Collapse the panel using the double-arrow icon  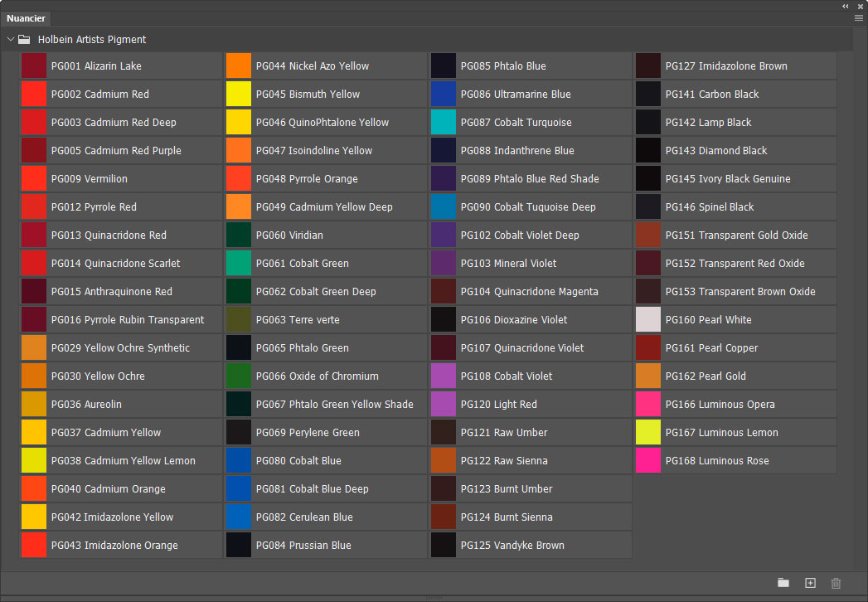click(x=846, y=6)
